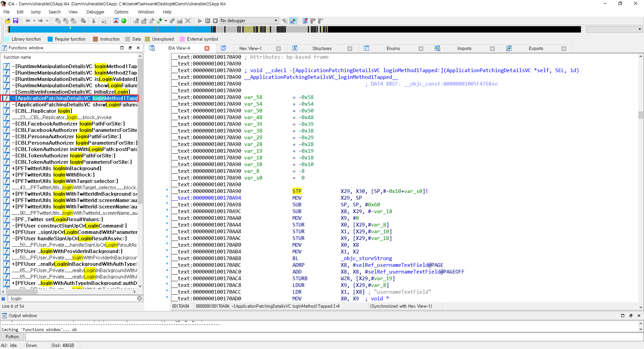Click the convert to CODE icon
Viewport: 644px width, 349px height.
tap(136, 21)
